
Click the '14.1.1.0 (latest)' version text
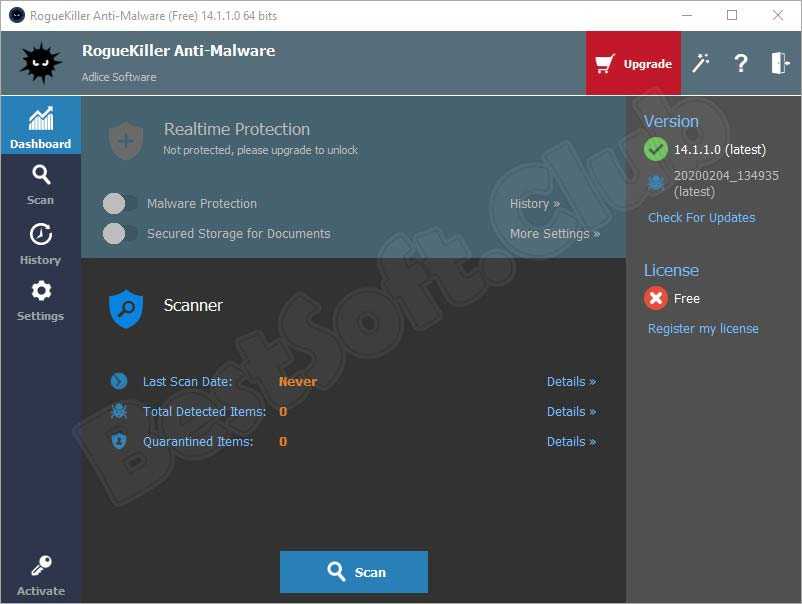coord(720,150)
